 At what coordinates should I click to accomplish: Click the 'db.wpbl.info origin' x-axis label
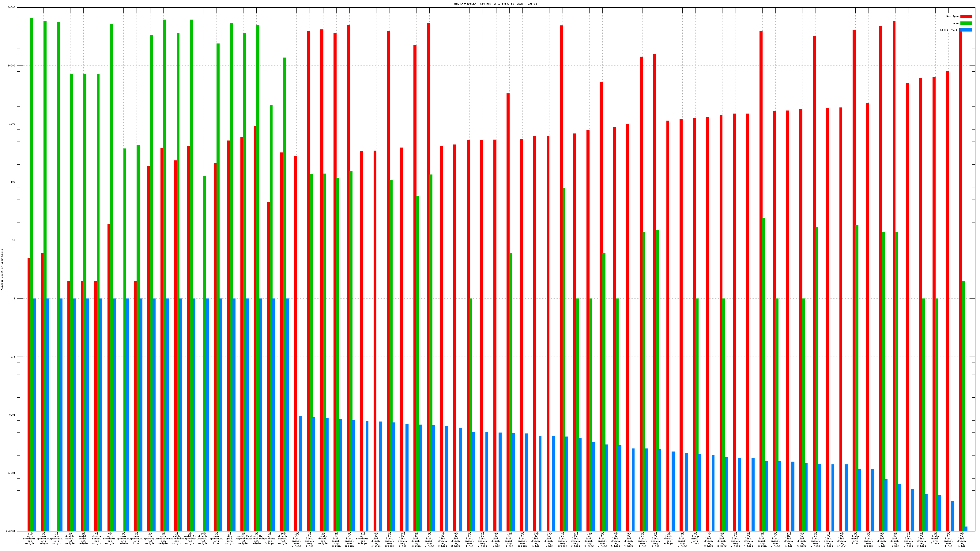tap(230, 538)
